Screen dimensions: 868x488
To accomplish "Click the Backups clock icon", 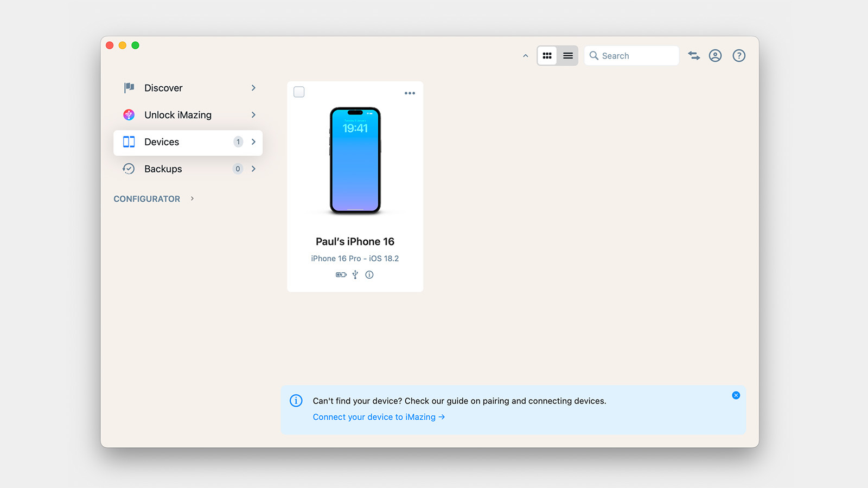I will (x=129, y=169).
